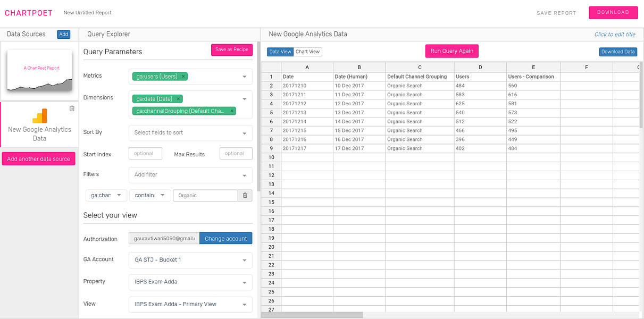Click the pink DOWNLOAD button

point(613,13)
